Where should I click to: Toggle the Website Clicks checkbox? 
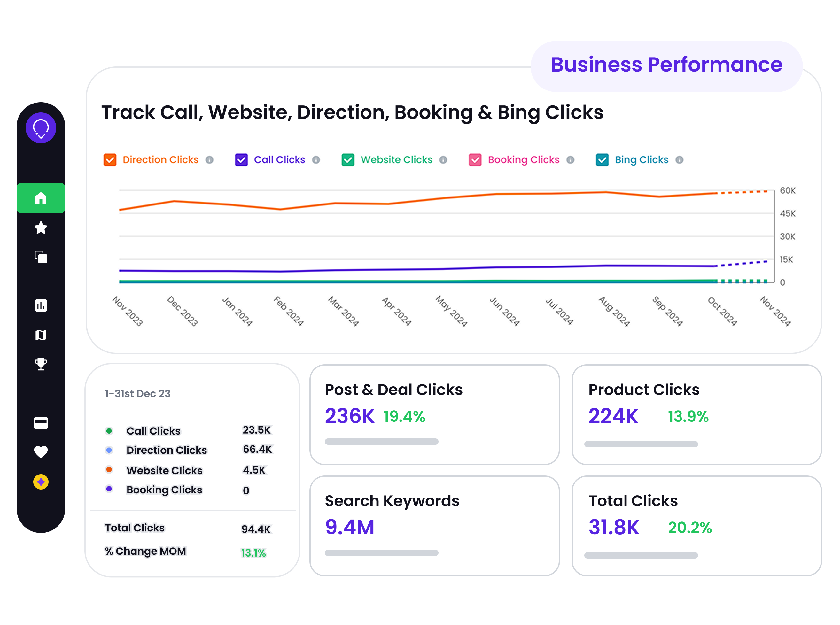348,160
